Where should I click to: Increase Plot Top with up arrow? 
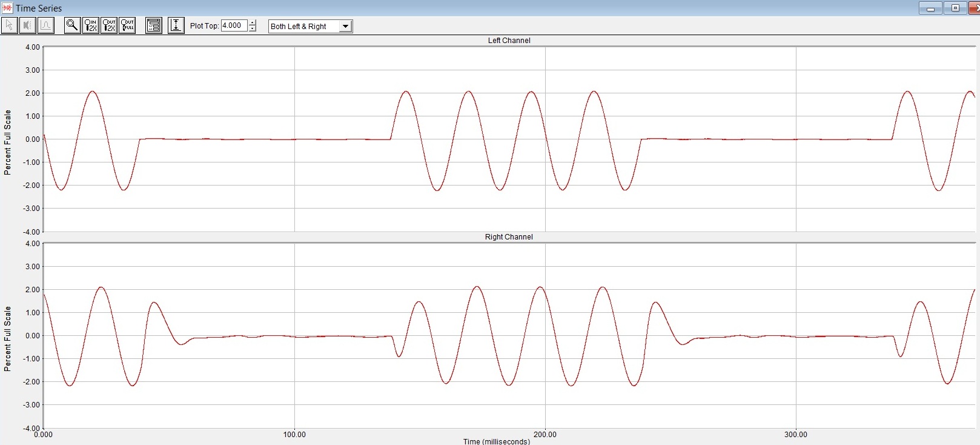pos(253,23)
